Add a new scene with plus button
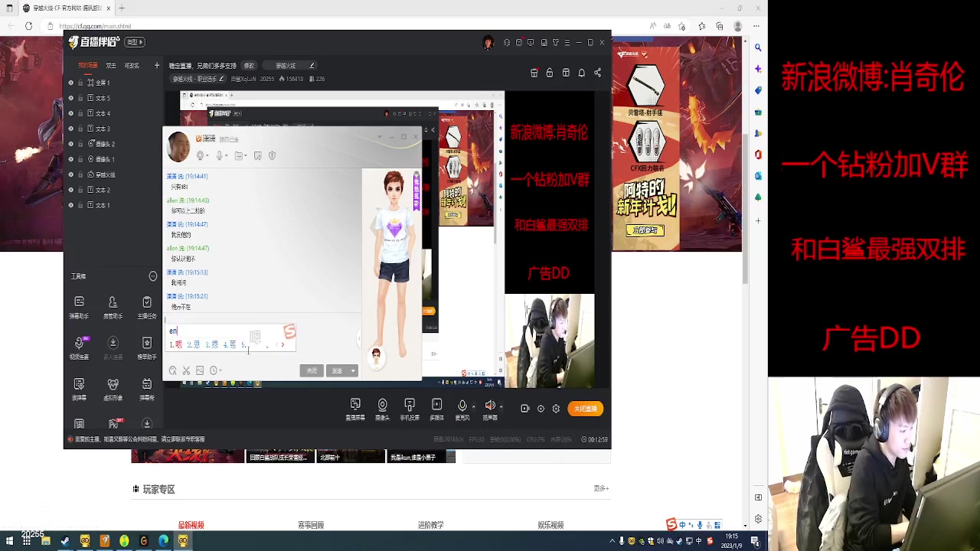Viewport: 980px width, 551px height. [157, 66]
